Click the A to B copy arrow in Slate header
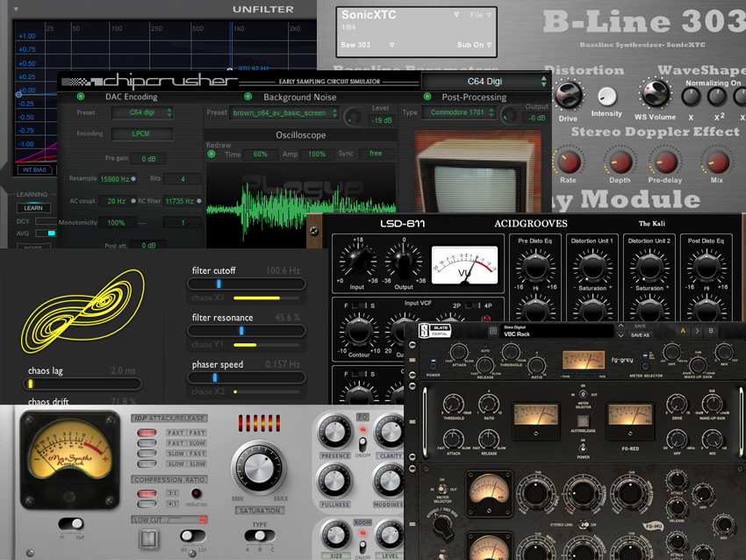 (x=697, y=331)
